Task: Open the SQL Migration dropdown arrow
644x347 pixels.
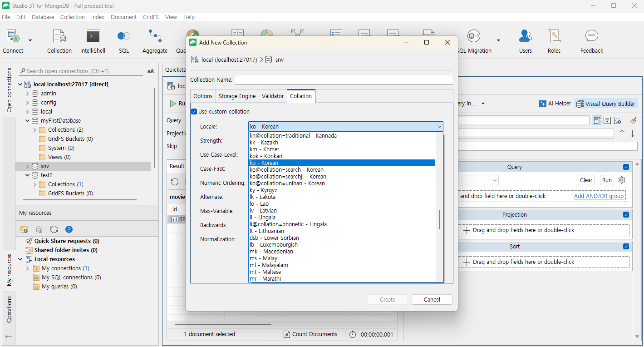Action: 498,40
